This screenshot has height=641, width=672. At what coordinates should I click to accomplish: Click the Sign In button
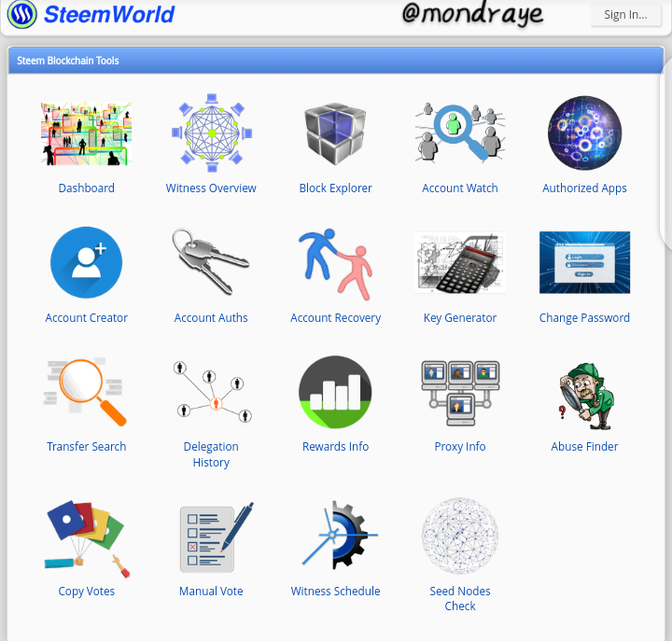[625, 15]
